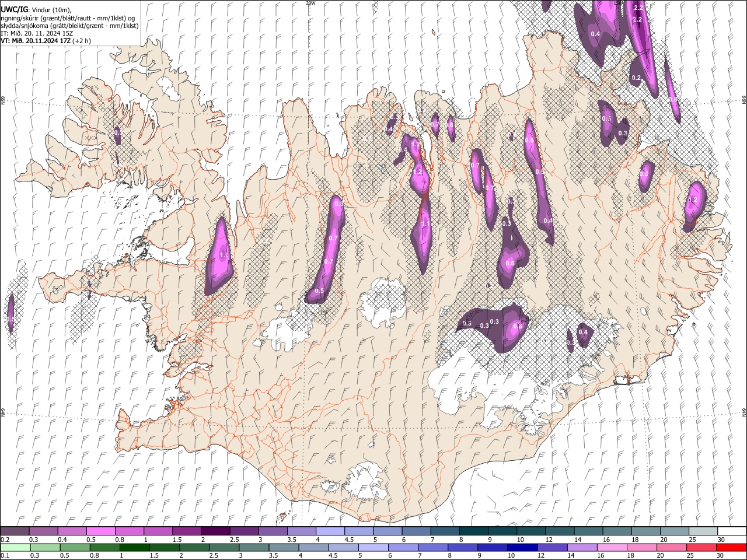The width and height of the screenshot is (747, 560).
Task: Pick the pale grey upper swatch between 25 and 30
Action: tap(703, 531)
